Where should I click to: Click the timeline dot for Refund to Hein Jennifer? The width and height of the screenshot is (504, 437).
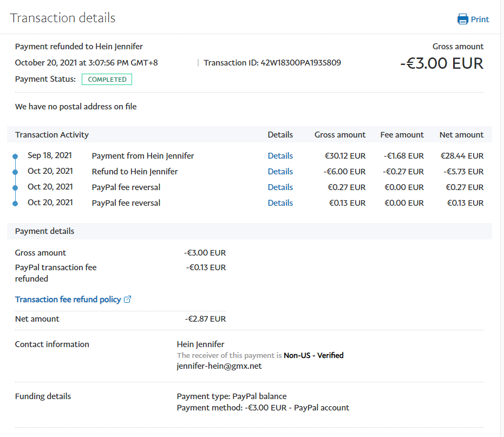[15, 172]
